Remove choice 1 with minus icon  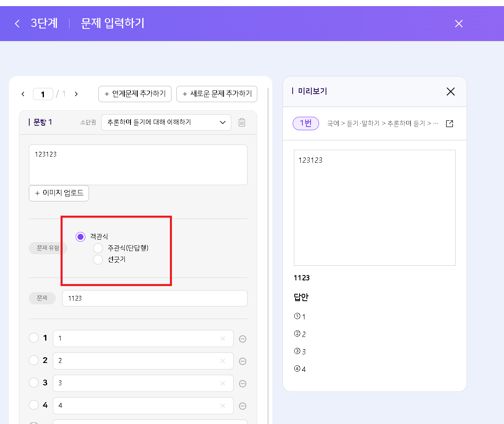(243, 339)
